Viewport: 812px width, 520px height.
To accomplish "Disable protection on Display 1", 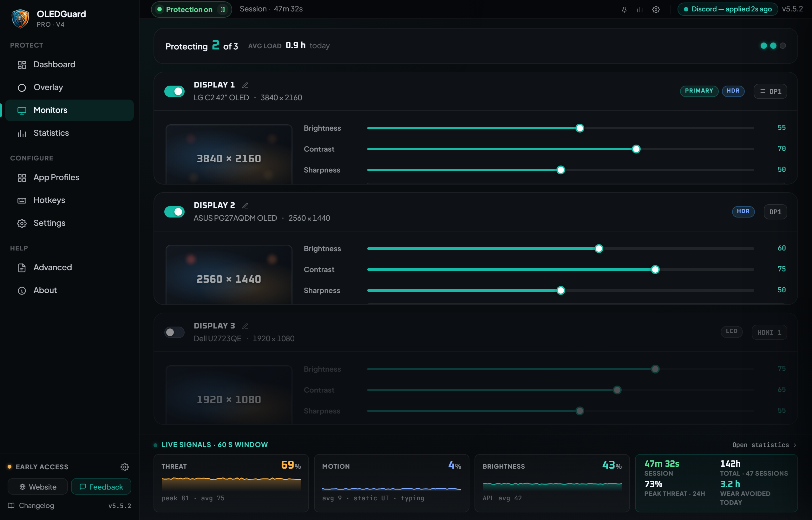I will pyautogui.click(x=174, y=91).
